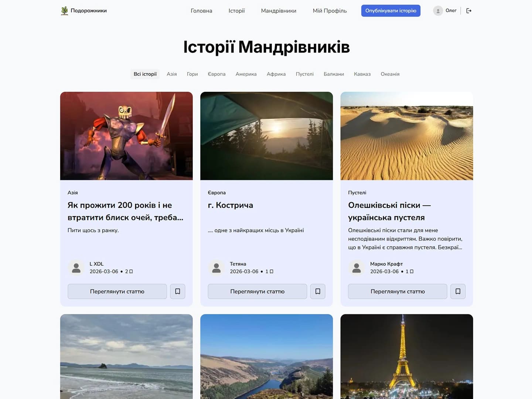Open the Головна menu item
The height and width of the screenshot is (399, 532).
click(201, 11)
